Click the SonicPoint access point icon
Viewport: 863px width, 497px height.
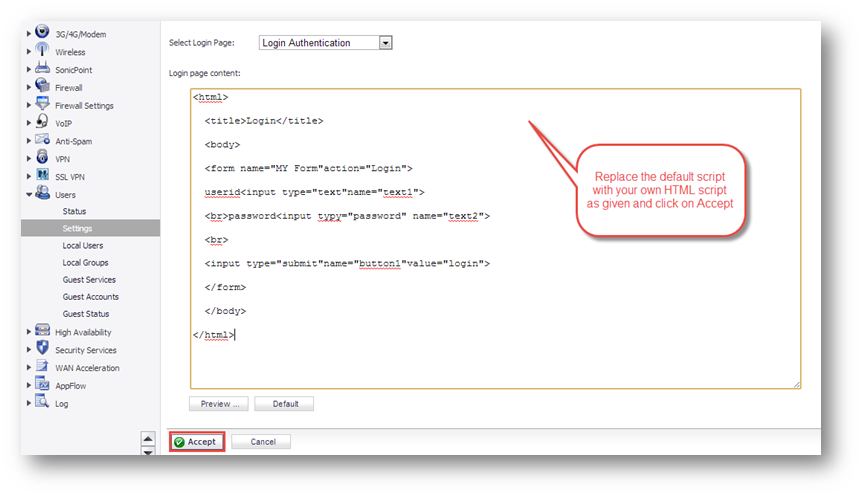(42, 69)
